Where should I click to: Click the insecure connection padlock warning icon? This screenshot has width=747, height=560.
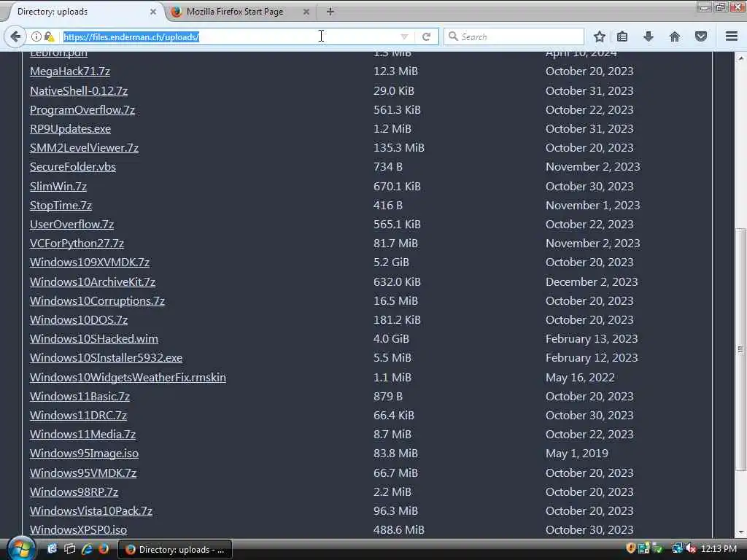(49, 36)
